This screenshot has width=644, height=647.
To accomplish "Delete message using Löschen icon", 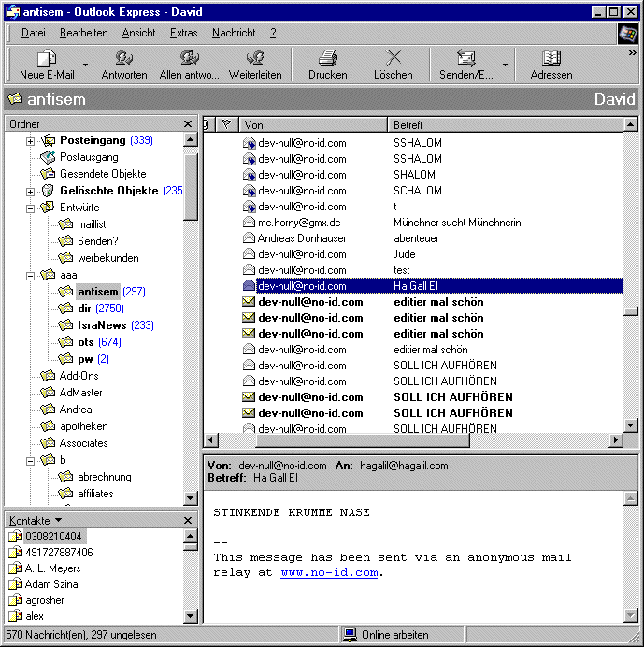I will tap(393, 59).
